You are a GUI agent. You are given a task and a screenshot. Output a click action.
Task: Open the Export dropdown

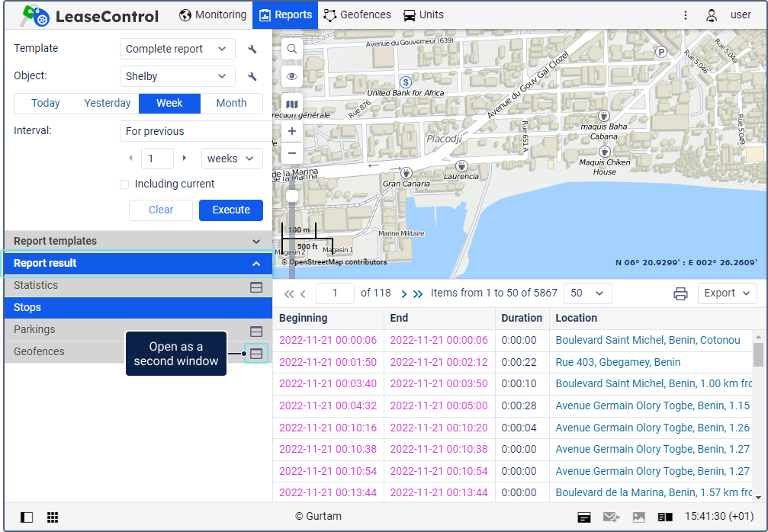tap(726, 293)
